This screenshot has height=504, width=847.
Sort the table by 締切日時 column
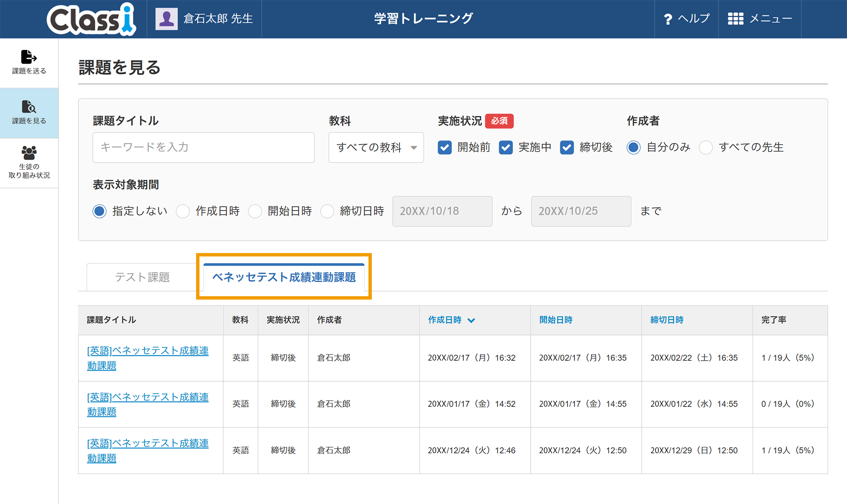[x=667, y=320]
